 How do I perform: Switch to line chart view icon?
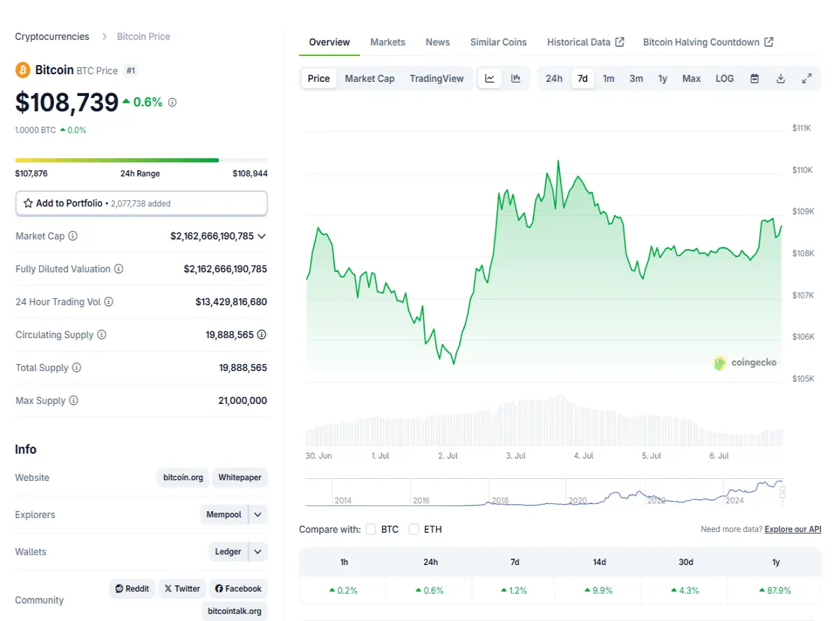tap(490, 78)
